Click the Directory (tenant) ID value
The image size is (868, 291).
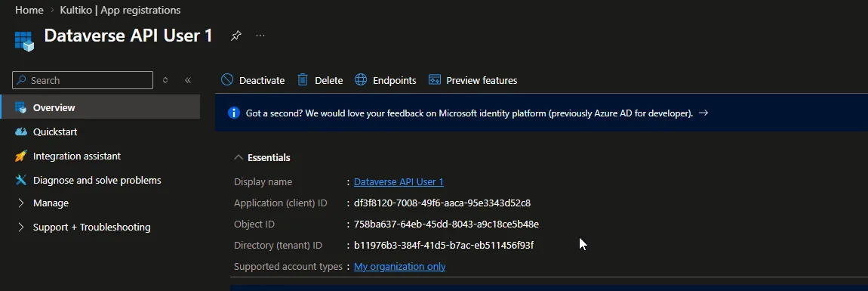(444, 245)
